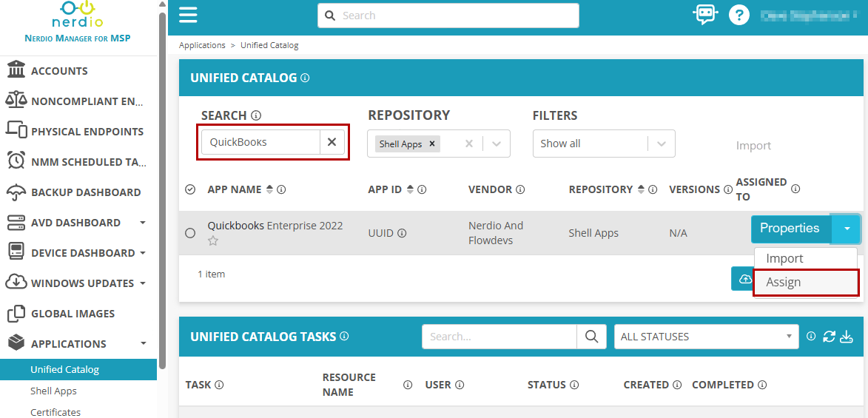Toggle select-all check in table header
The height and width of the screenshot is (418, 868).
pos(190,190)
